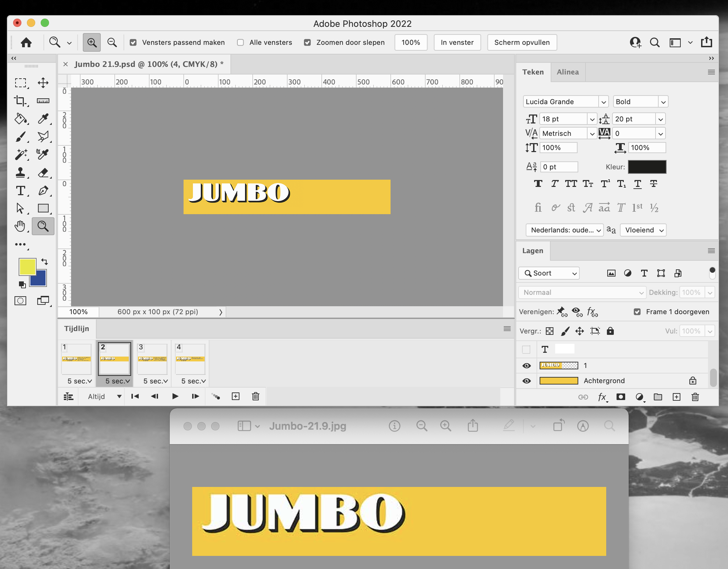Choose the Zoom Out mode icon
The height and width of the screenshot is (569, 728).
click(x=112, y=42)
